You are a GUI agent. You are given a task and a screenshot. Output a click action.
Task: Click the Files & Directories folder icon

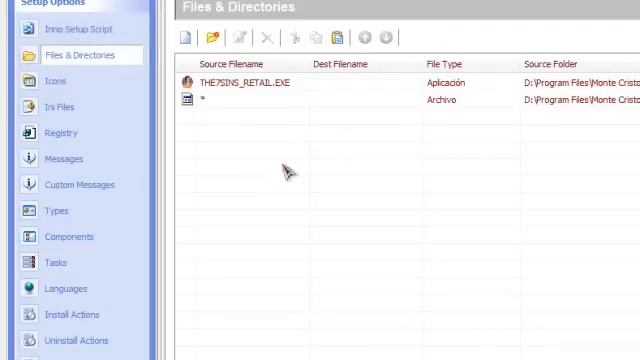pyautogui.click(x=29, y=55)
